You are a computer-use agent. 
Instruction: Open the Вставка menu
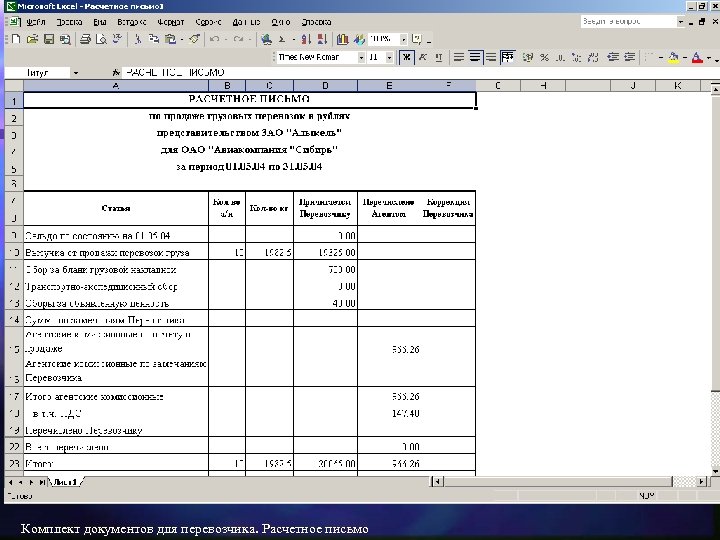[x=132, y=22]
